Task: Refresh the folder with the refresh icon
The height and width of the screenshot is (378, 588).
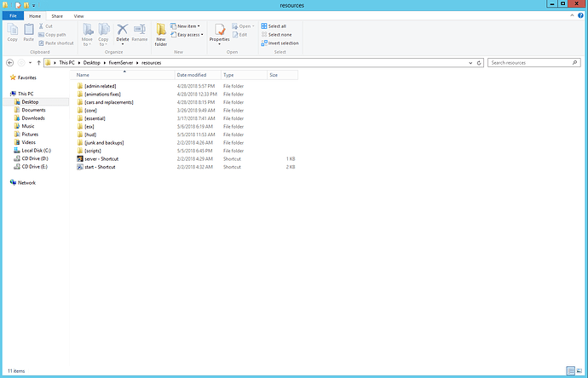Action: 479,63
